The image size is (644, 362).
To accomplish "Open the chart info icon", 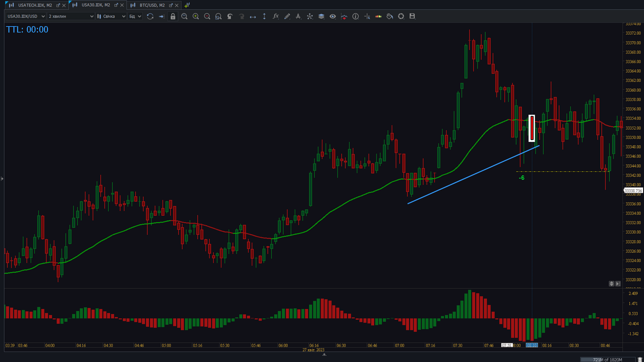I will pos(355,16).
